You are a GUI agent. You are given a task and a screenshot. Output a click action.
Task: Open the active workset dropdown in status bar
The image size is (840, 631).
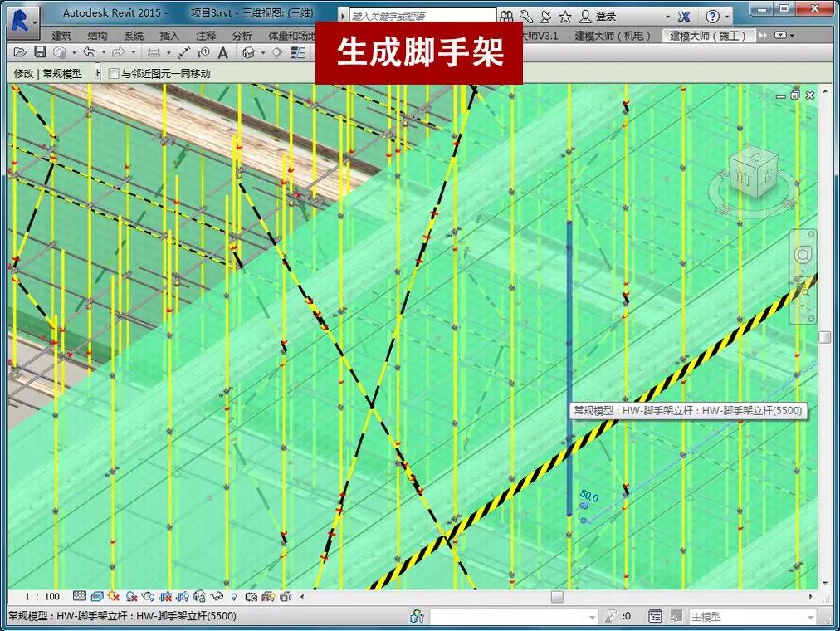tap(592, 617)
